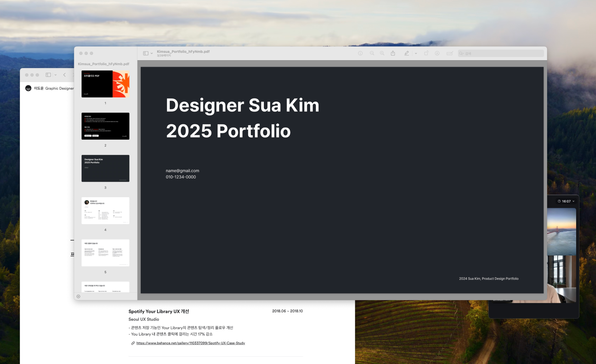Screen dimensions: 596x364
Task: Click the add page button below thumbnails
Action: coord(78,296)
